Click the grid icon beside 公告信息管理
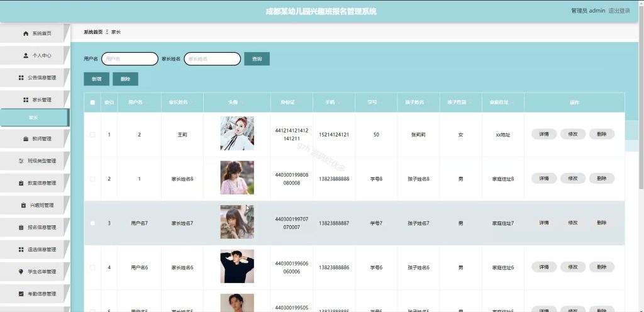Viewport: 644px width, 312px height. pyautogui.click(x=21, y=77)
